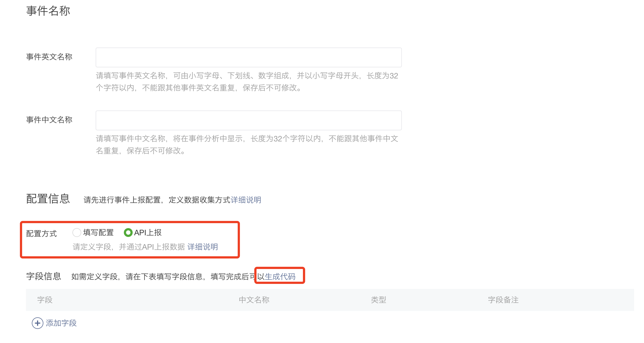Click the 生成代码 link
This screenshot has height=343, width=644.
(x=280, y=276)
